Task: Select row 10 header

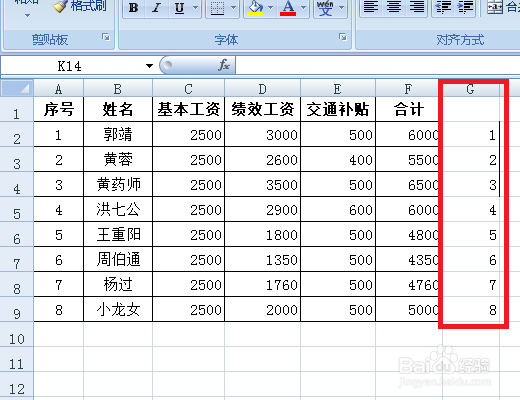Action: pos(17,334)
